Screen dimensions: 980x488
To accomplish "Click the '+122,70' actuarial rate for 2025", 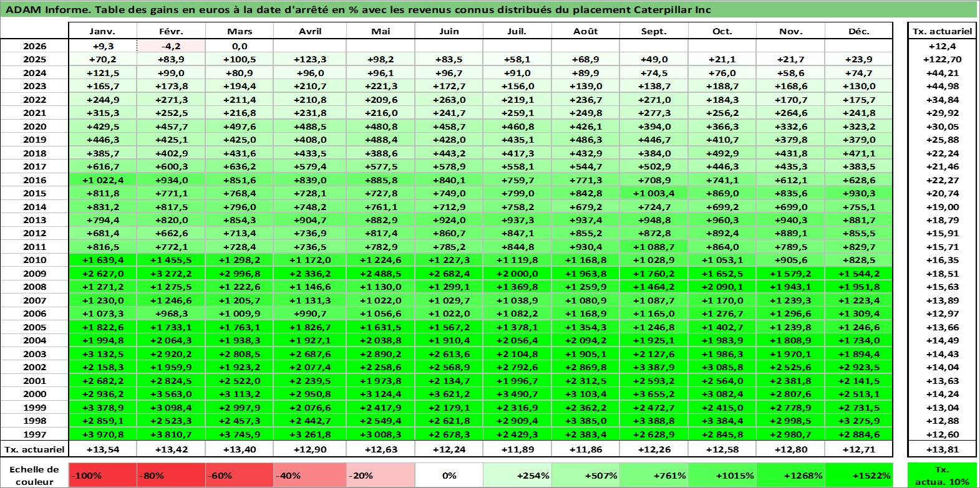I will [942, 59].
